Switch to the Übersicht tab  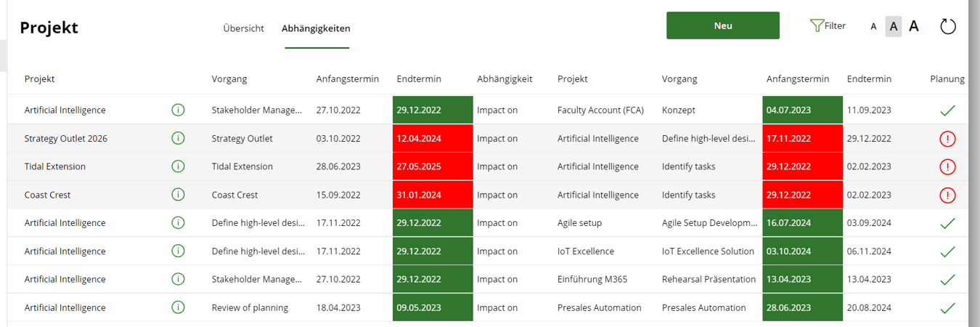pos(243,28)
